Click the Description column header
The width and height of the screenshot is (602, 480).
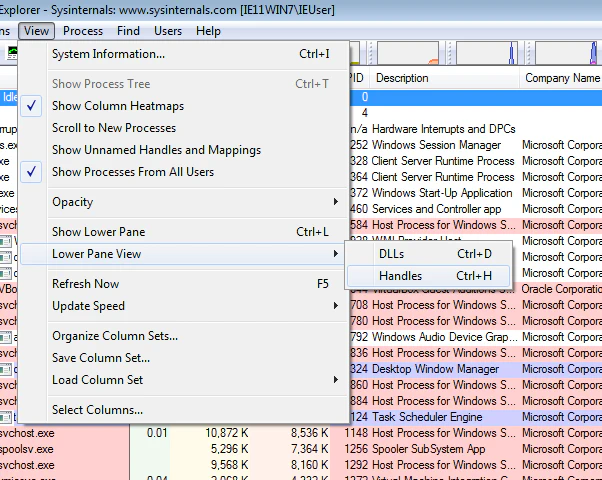click(x=445, y=78)
